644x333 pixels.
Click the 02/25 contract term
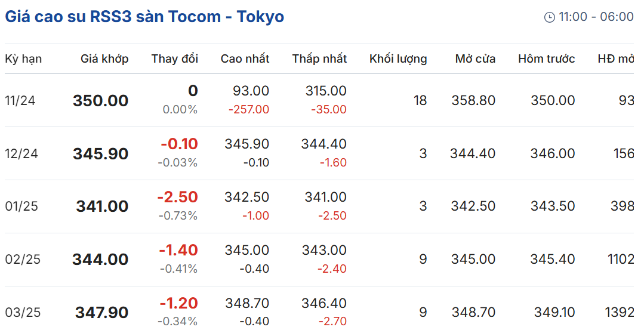[23, 260]
